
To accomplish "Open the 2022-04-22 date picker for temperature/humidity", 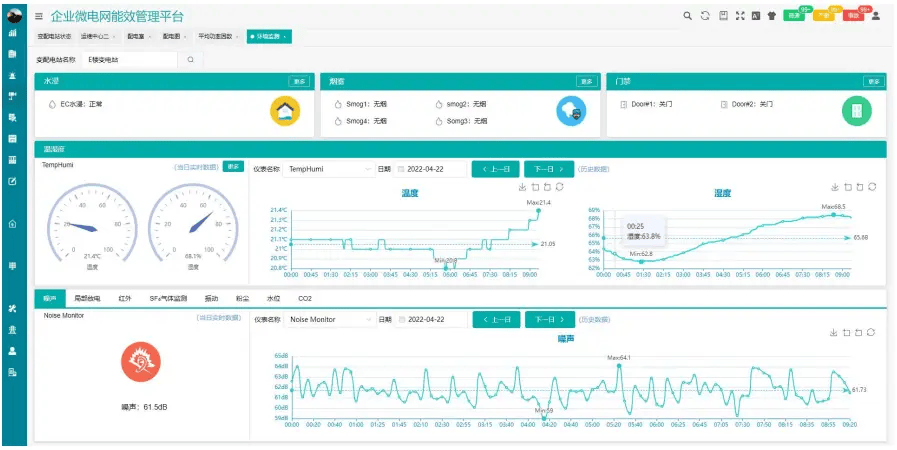I will click(431, 169).
